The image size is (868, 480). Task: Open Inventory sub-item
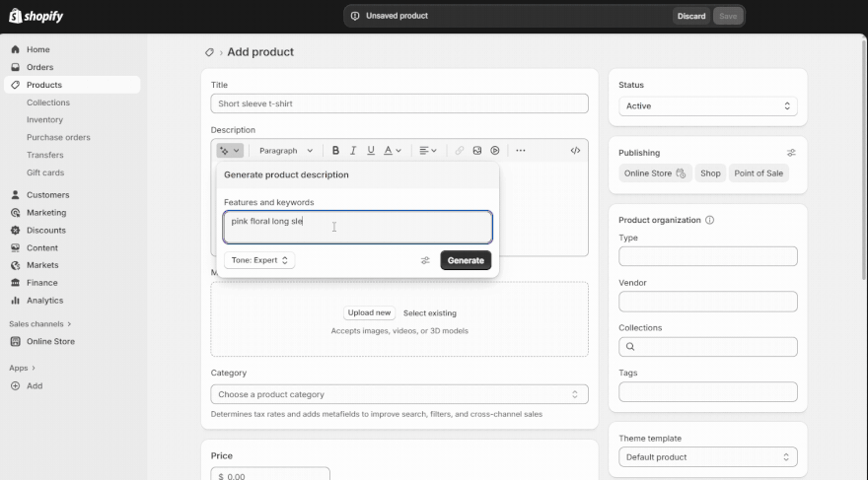click(44, 119)
